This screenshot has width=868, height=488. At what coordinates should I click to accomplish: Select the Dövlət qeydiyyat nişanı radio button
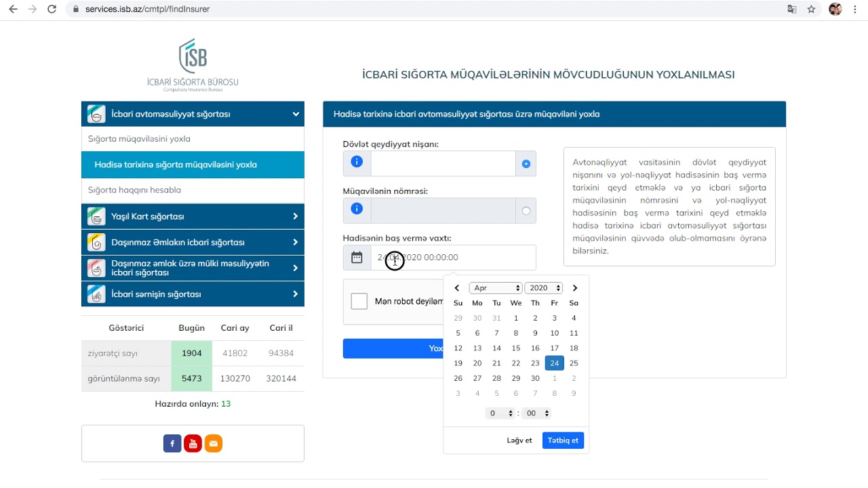pos(526,164)
